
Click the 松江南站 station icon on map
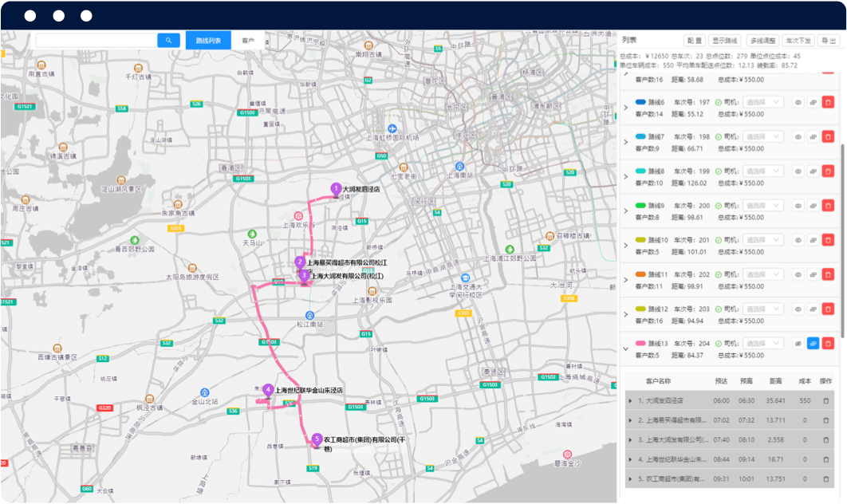click(309, 315)
